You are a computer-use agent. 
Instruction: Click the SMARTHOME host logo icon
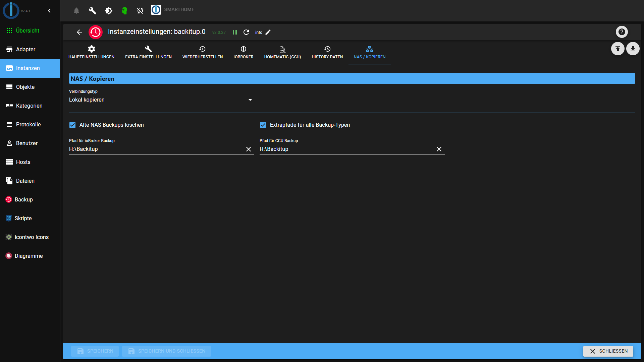tap(156, 10)
